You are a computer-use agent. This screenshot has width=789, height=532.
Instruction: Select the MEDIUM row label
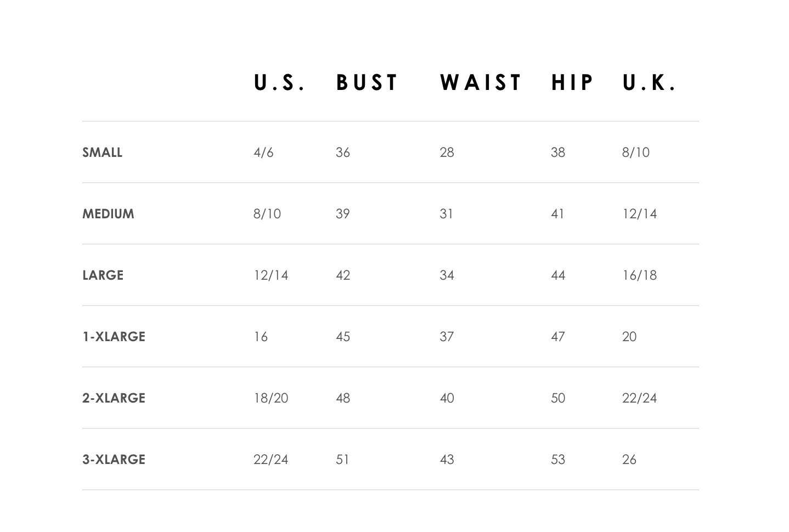click(108, 214)
